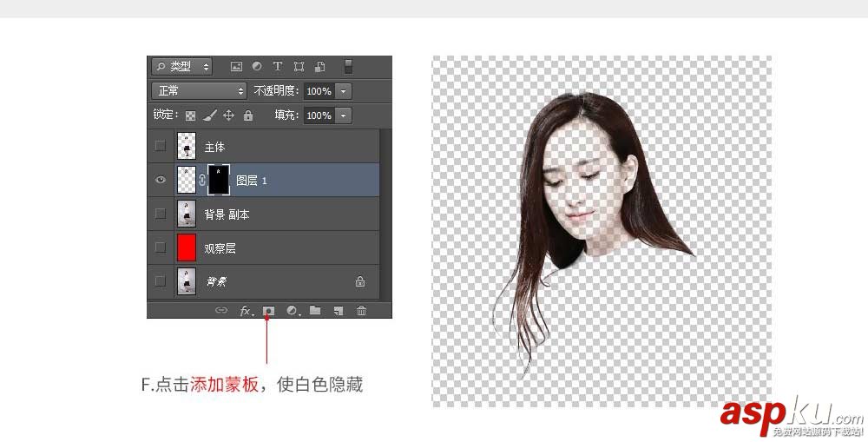Filter layers by smart object type

pos(320,67)
